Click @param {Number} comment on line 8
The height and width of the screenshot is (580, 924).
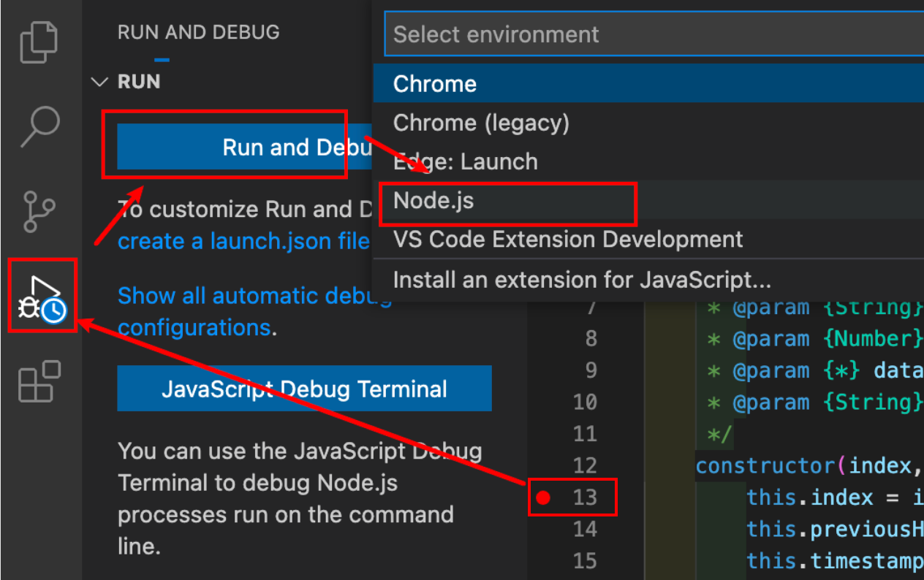(x=828, y=339)
